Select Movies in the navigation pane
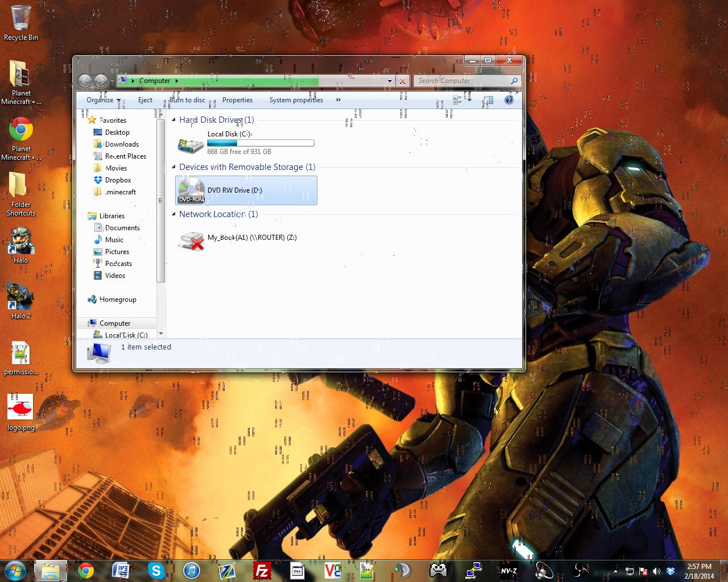Viewport: 728px width, 582px height. (115, 168)
